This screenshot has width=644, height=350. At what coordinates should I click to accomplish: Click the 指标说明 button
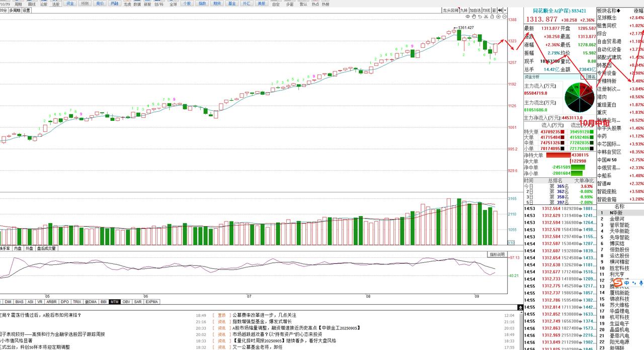click(x=497, y=254)
